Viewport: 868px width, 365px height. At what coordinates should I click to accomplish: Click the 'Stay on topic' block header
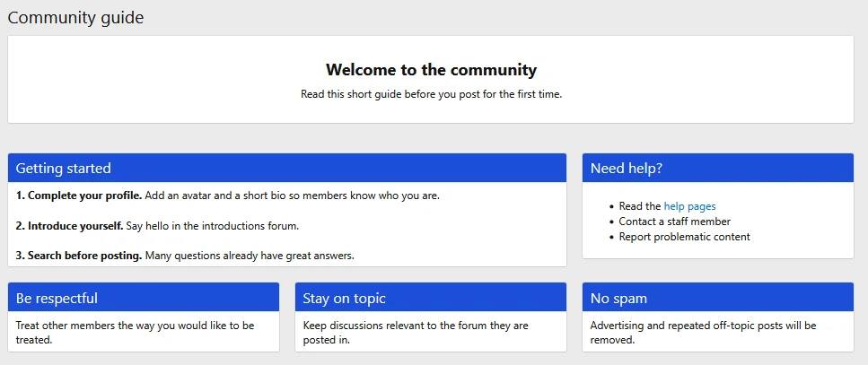431,298
